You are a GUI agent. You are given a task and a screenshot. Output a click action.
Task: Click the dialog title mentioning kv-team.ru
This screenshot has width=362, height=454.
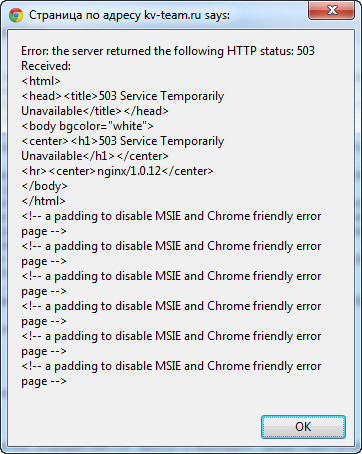tap(129, 15)
